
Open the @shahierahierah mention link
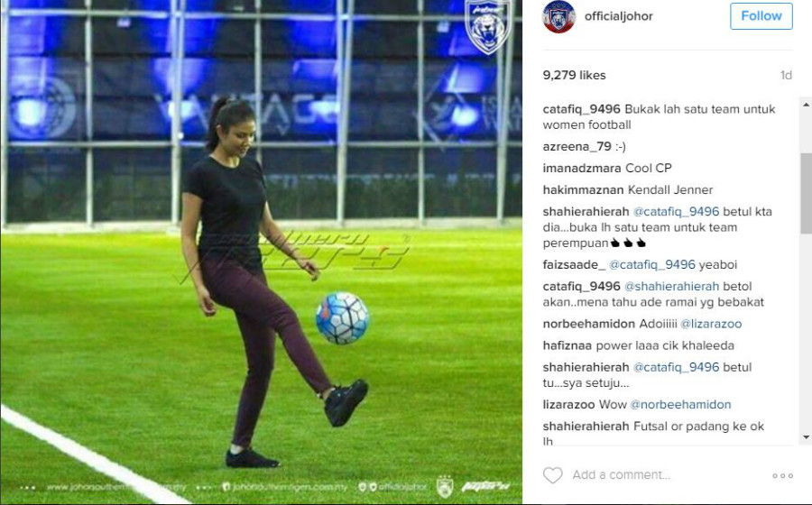point(671,287)
